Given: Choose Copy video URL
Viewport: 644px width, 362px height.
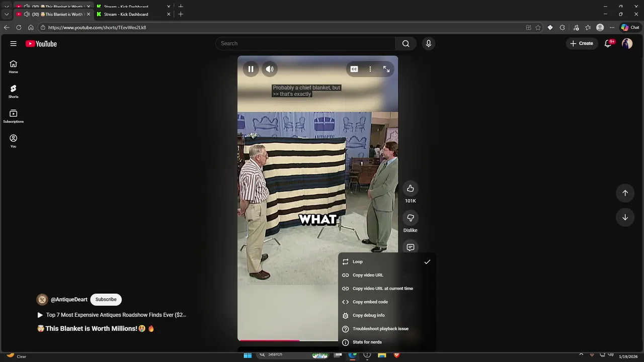Looking at the screenshot, I should point(386,275).
